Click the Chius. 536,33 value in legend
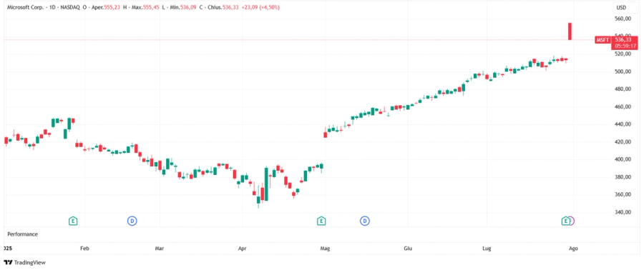 219,7
